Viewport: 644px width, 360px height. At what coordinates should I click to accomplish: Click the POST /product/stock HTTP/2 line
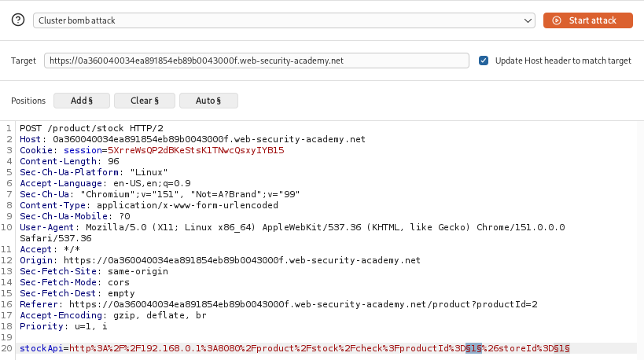[x=91, y=128]
